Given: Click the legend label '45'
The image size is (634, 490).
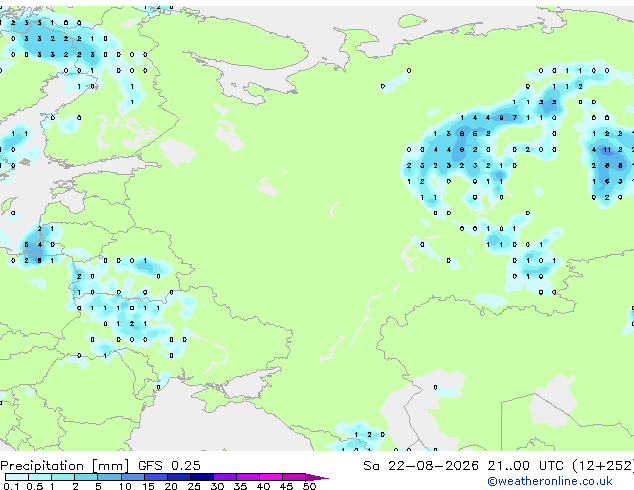Looking at the screenshot, I should 286,486.
